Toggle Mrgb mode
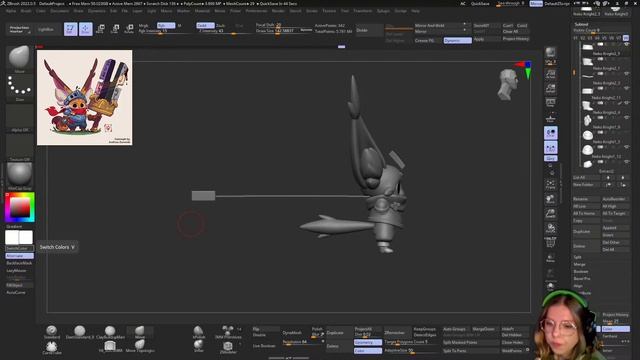 (143, 25)
